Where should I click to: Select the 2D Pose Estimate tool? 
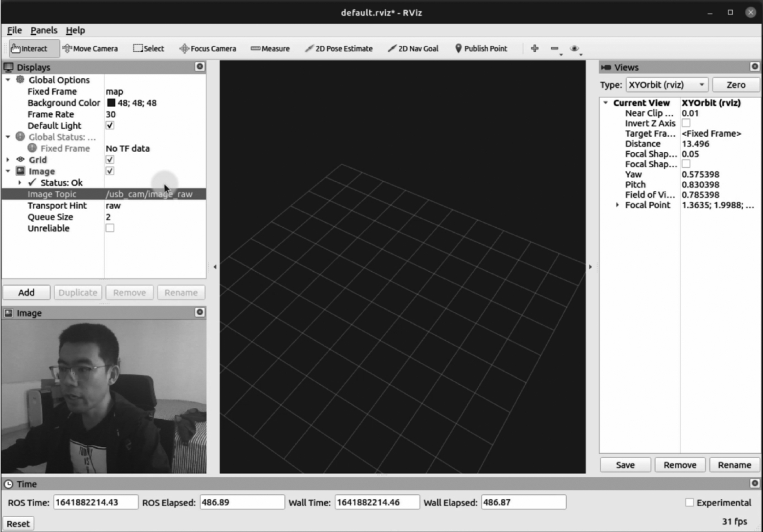338,49
